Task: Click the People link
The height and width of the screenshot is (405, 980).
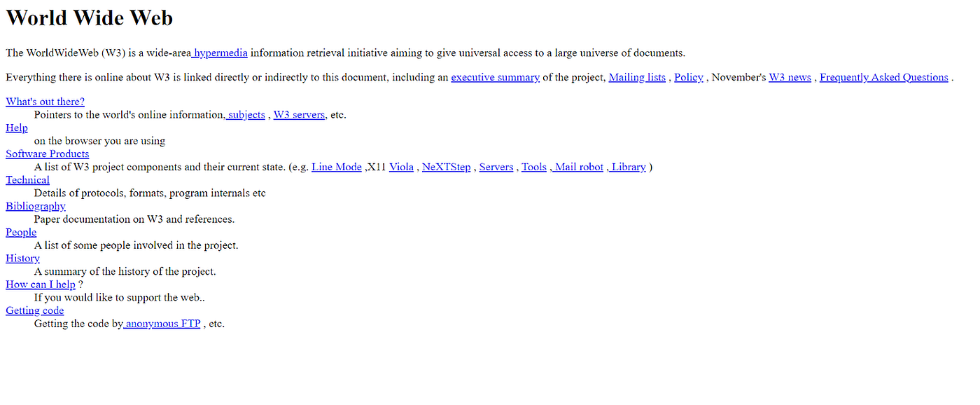Action: pos(21,232)
